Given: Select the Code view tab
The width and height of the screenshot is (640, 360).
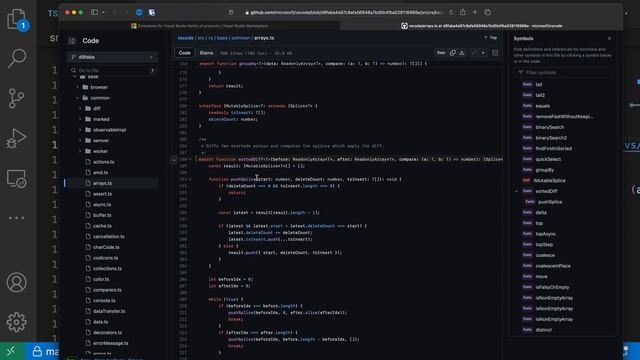Looking at the screenshot, I should pos(184,53).
